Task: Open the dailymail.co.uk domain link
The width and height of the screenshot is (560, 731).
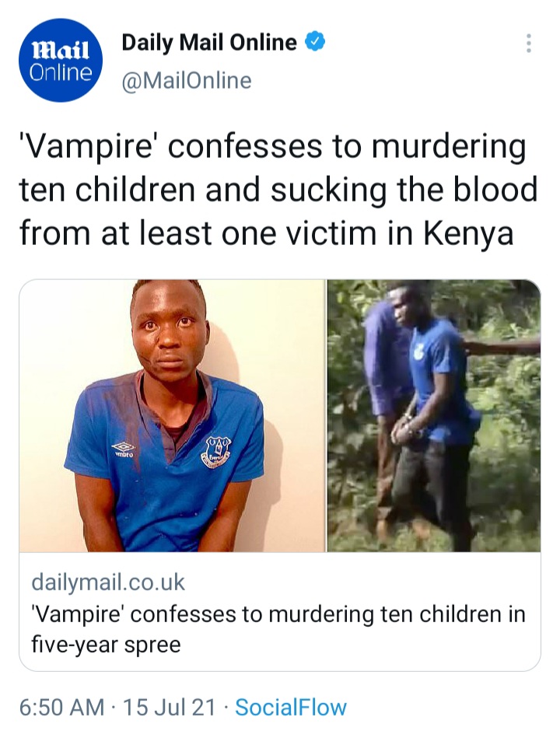Action: 108,582
